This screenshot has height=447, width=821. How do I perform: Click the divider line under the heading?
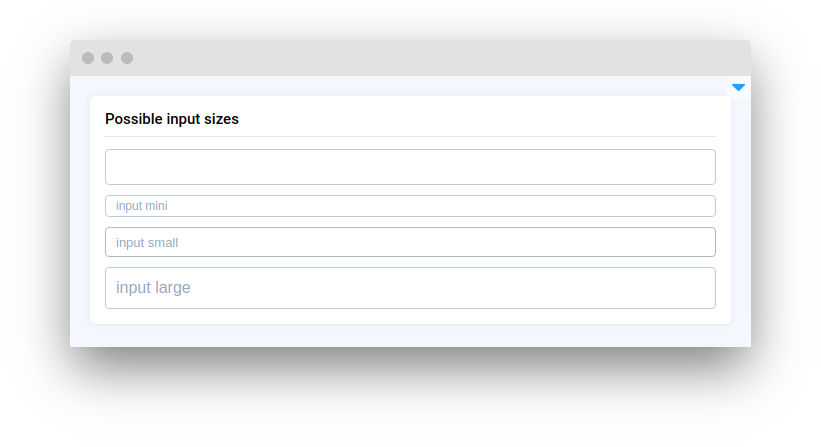(410, 136)
